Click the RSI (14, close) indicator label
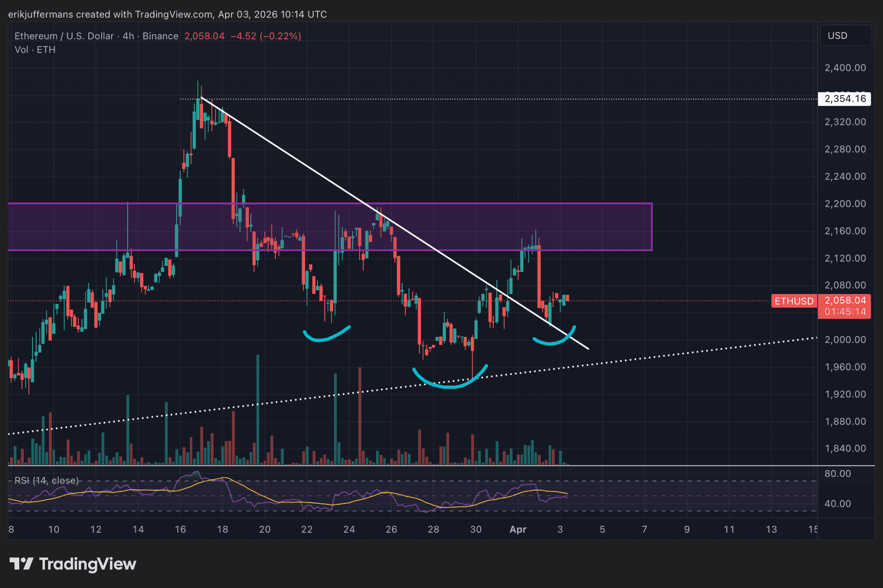The image size is (883, 588). [46, 481]
